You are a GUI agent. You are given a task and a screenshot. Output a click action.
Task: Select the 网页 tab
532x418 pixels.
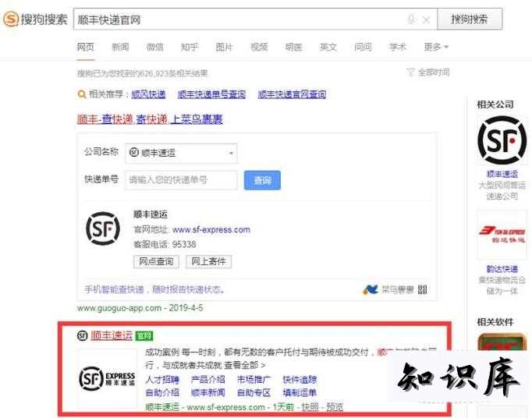(86, 47)
